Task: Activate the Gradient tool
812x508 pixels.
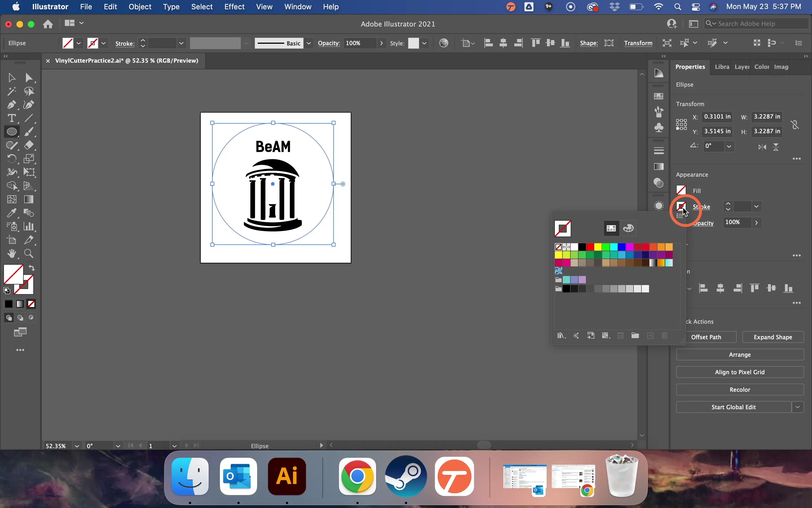Action: (x=29, y=199)
